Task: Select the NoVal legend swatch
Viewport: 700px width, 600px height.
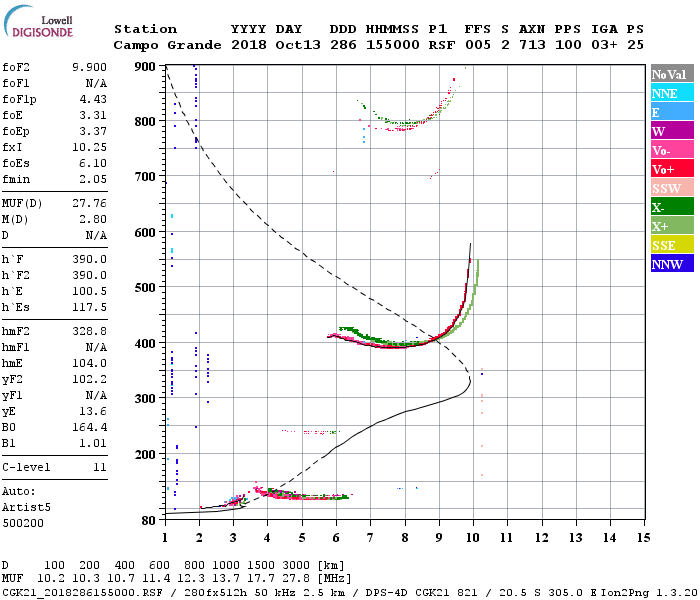Action: tap(672, 74)
